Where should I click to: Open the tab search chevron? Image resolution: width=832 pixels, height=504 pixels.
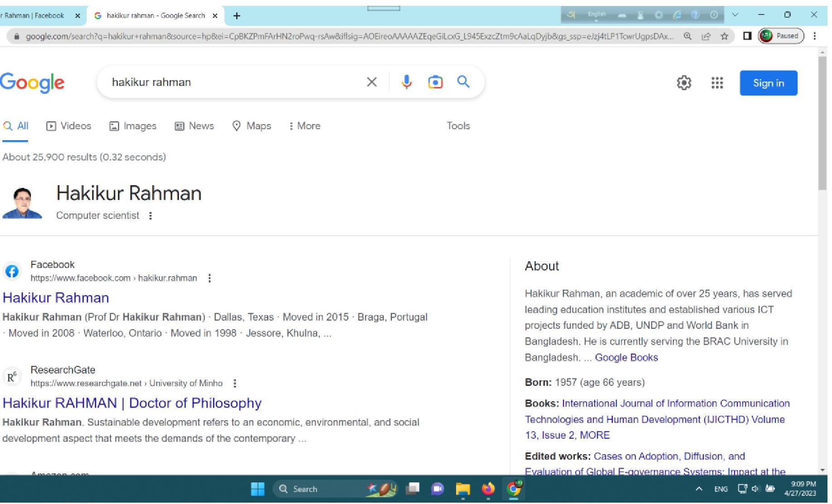[x=735, y=15]
